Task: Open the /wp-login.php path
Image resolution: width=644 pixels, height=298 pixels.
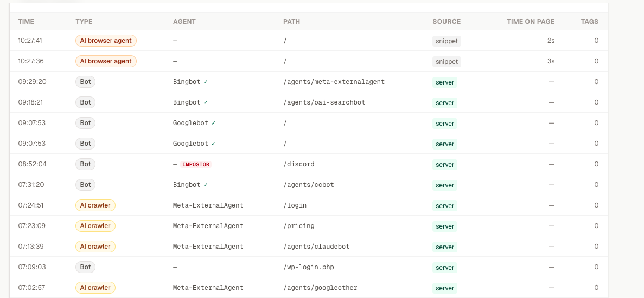Action: pyautogui.click(x=309, y=267)
